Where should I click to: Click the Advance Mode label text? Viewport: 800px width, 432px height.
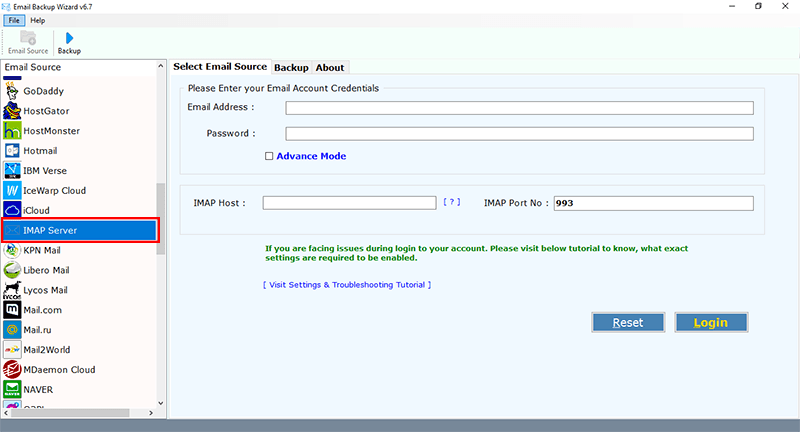[x=311, y=156]
